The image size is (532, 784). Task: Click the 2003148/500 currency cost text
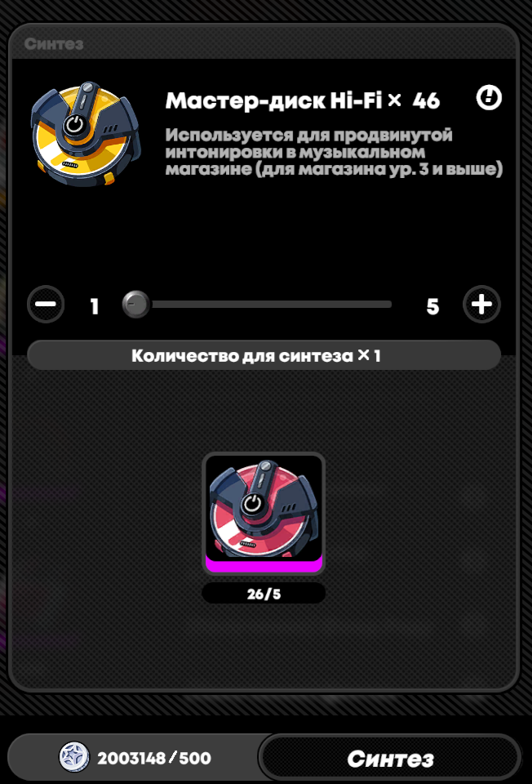pyautogui.click(x=154, y=758)
